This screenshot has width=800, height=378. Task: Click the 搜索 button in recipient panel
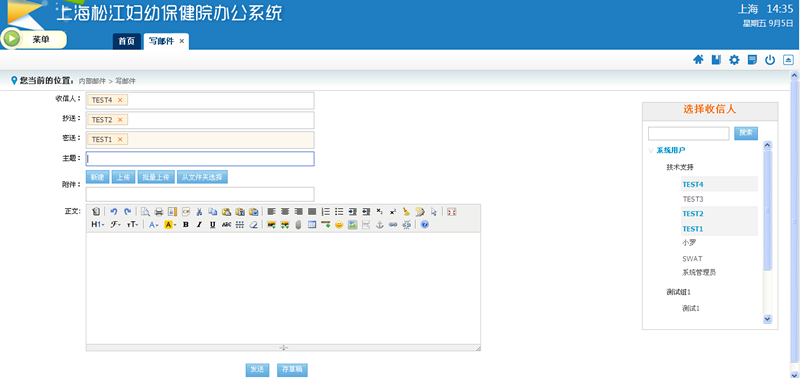pyautogui.click(x=746, y=133)
